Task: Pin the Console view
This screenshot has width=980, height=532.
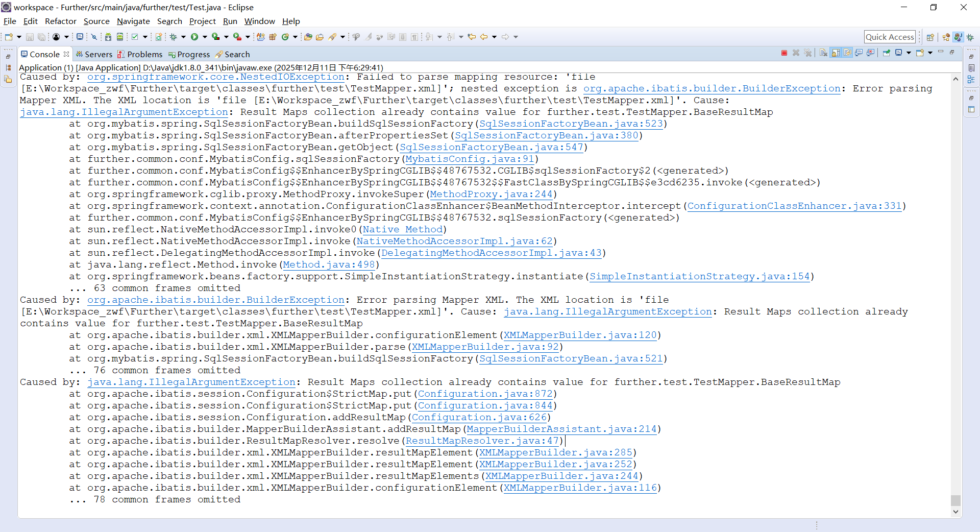Action: click(887, 53)
